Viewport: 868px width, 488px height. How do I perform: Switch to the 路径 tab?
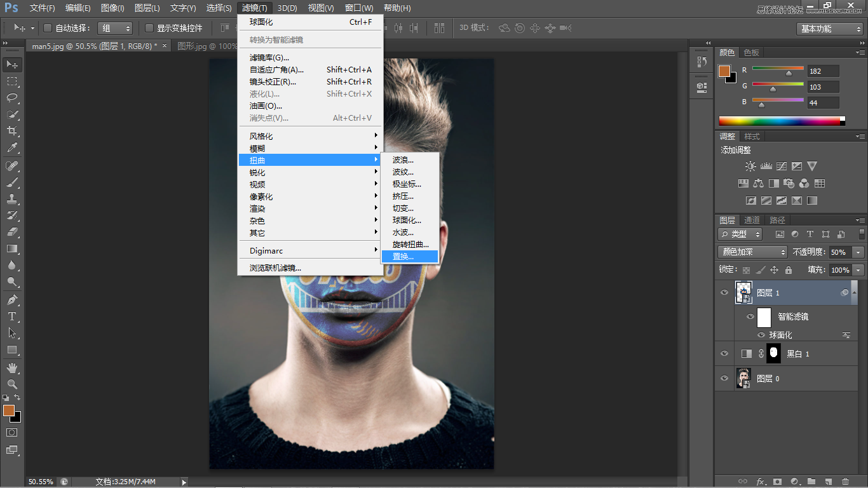777,220
